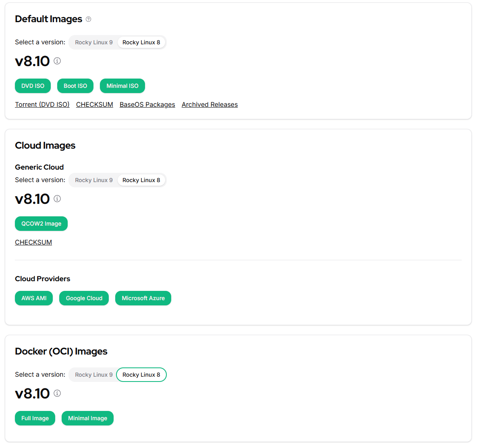Select Rocky Linux 9 under Generic Cloud

coord(94,180)
